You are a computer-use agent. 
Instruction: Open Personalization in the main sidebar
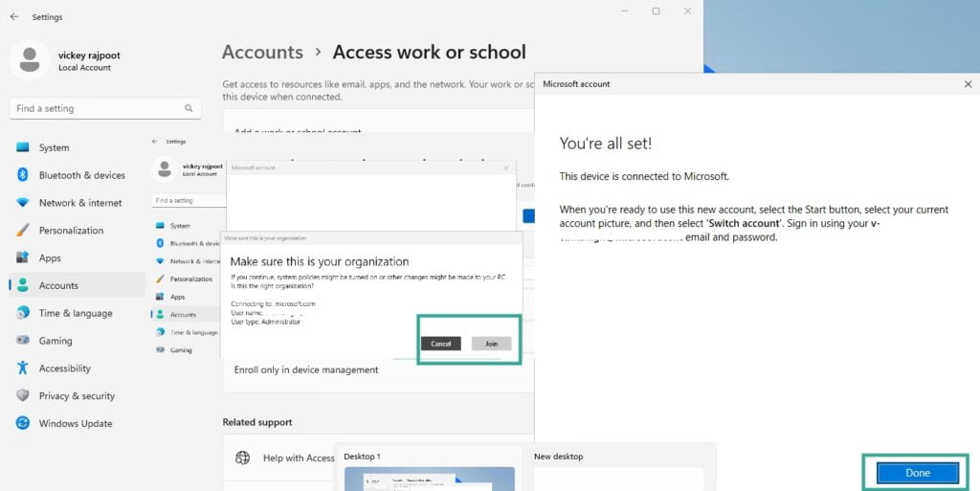pos(78,230)
